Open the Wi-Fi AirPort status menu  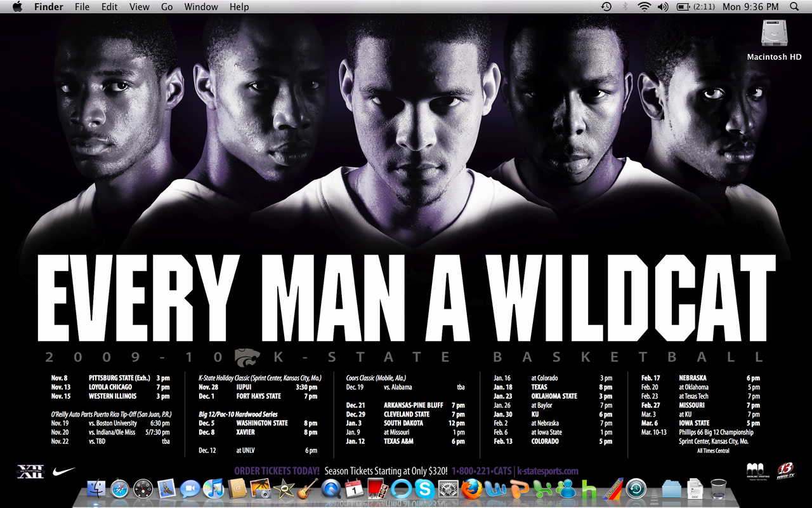click(x=645, y=7)
